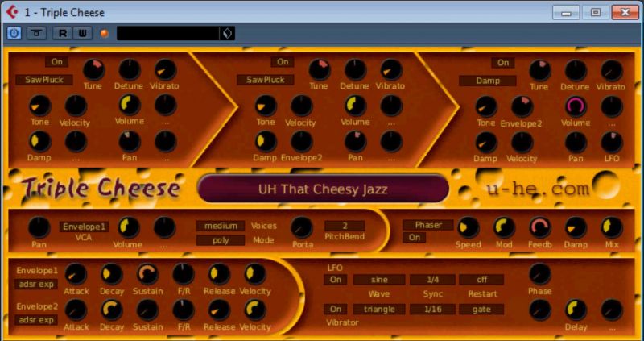Image resolution: width=644 pixels, height=341 pixels.
Task: Click first module Pan knob
Action: coord(130,141)
